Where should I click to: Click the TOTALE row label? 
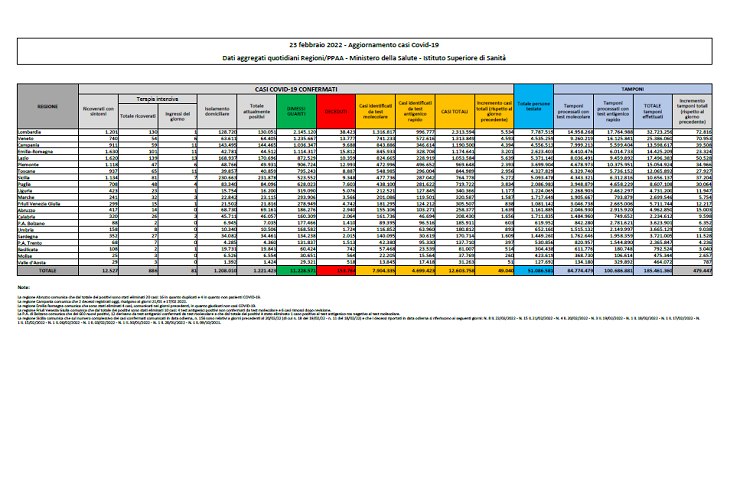coord(47,271)
